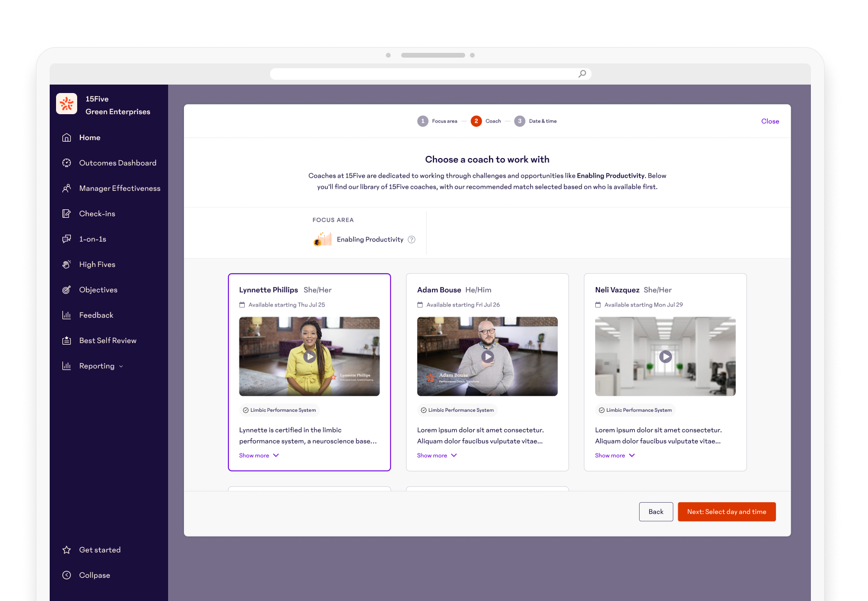This screenshot has height=601, width=868.
Task: Click the High Fives clapping hand icon
Action: (x=67, y=264)
